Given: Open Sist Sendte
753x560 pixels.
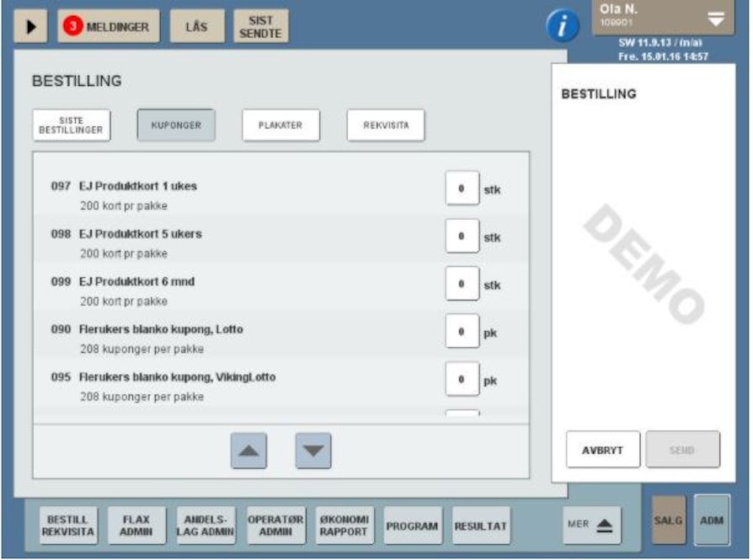Looking at the screenshot, I should pyautogui.click(x=260, y=27).
